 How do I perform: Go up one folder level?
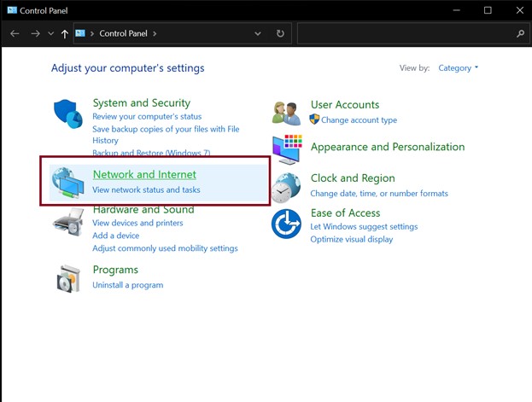click(64, 33)
